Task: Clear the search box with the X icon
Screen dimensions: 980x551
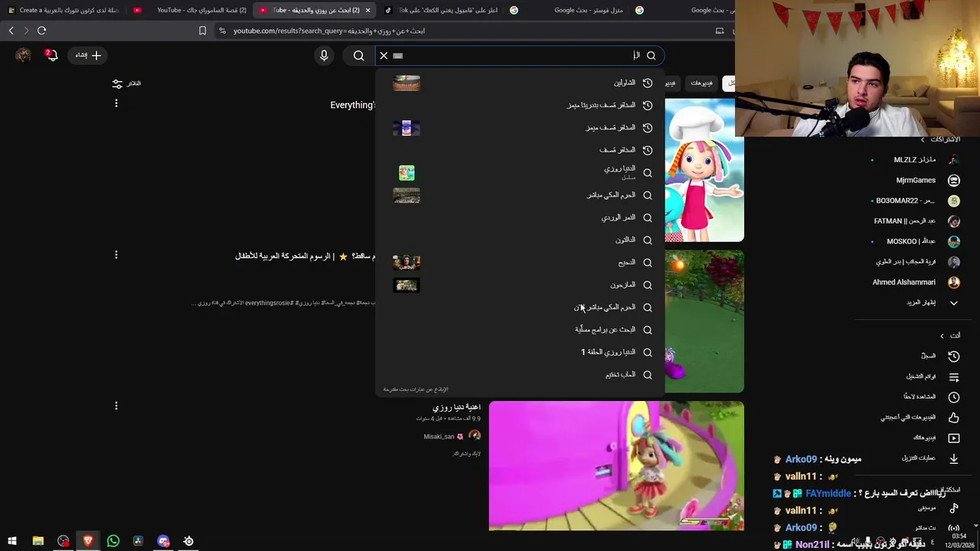Action: [384, 55]
